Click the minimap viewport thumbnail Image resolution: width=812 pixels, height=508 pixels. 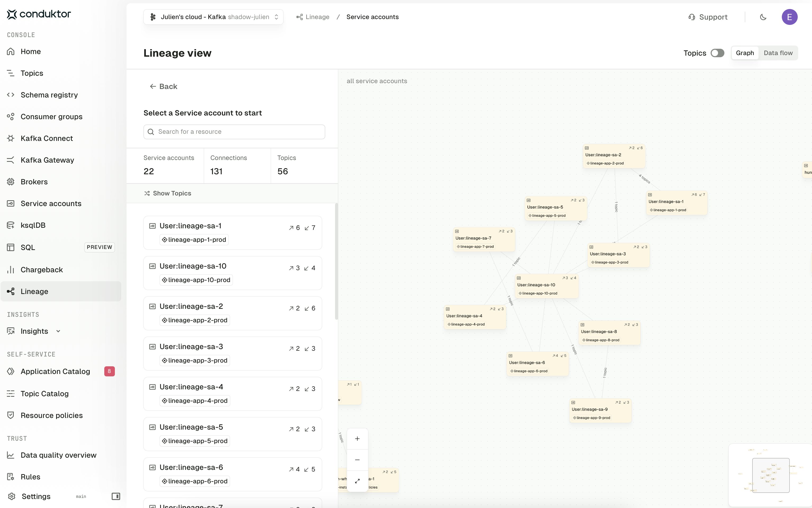point(771,475)
